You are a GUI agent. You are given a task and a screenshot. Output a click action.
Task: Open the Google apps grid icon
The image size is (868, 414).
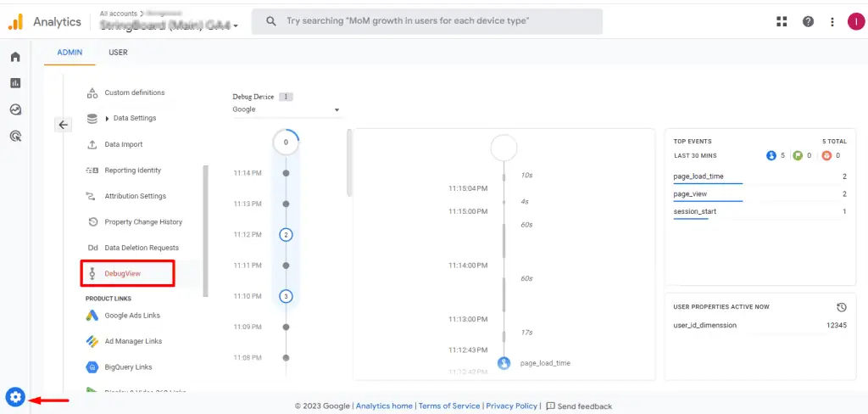782,22
